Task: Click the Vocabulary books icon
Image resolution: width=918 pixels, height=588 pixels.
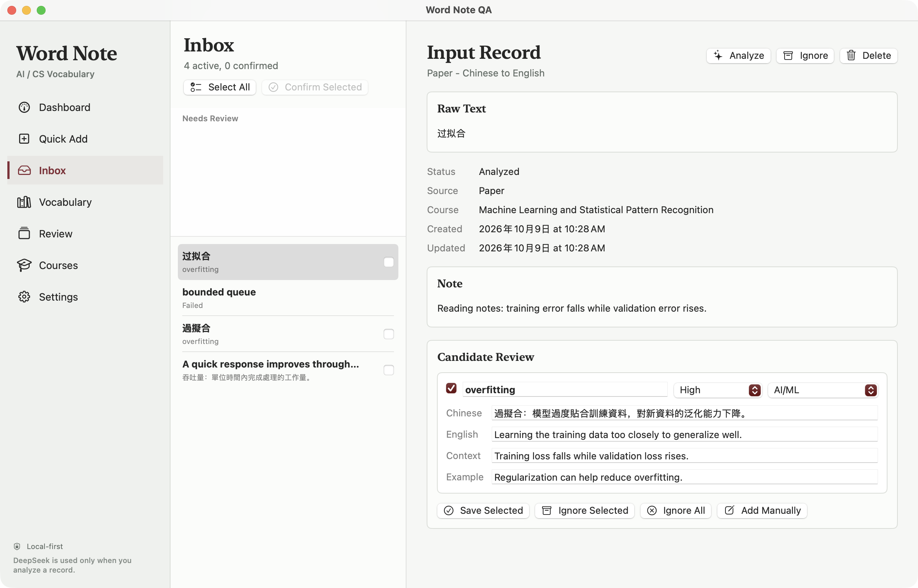Action: tap(24, 202)
